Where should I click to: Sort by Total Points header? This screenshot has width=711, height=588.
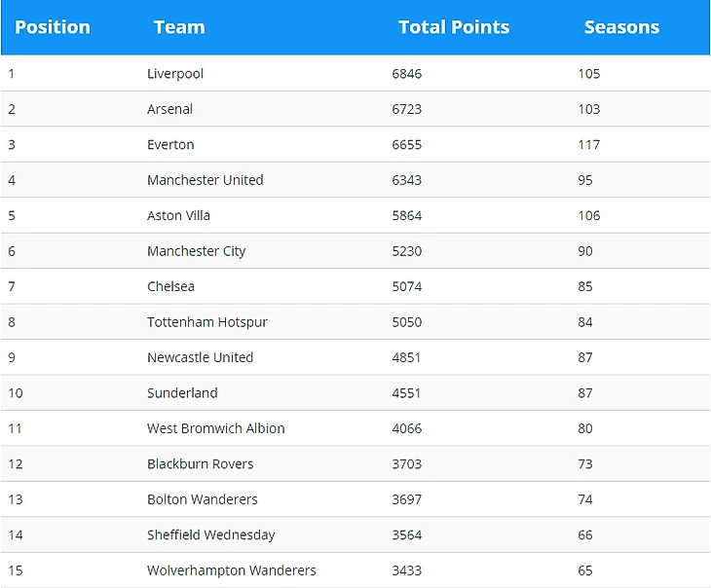pos(454,27)
